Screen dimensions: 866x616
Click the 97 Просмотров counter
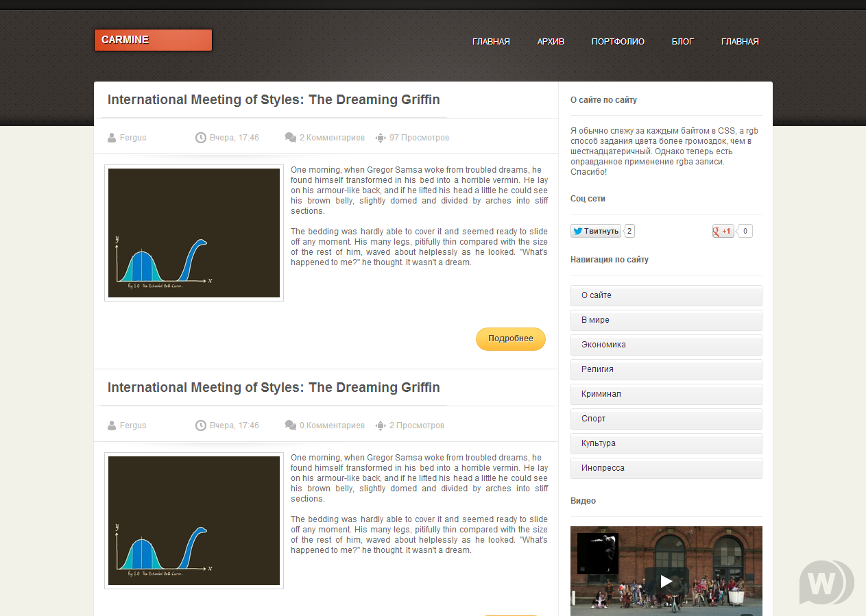[x=419, y=138]
